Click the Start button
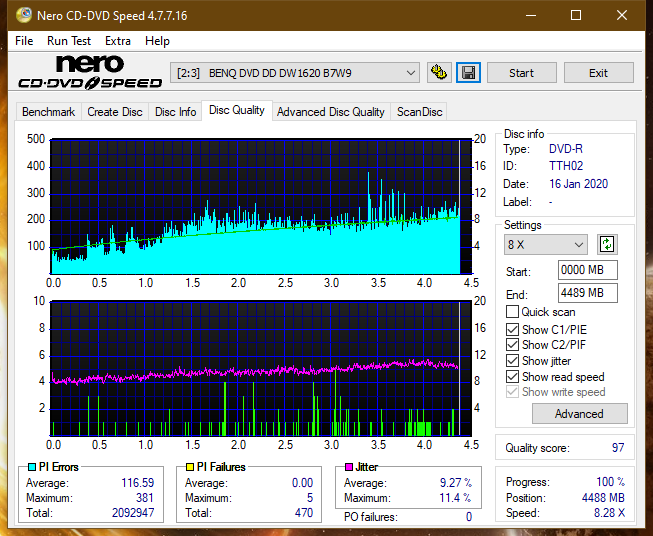Viewport: 653px width, 536px height. (x=521, y=73)
